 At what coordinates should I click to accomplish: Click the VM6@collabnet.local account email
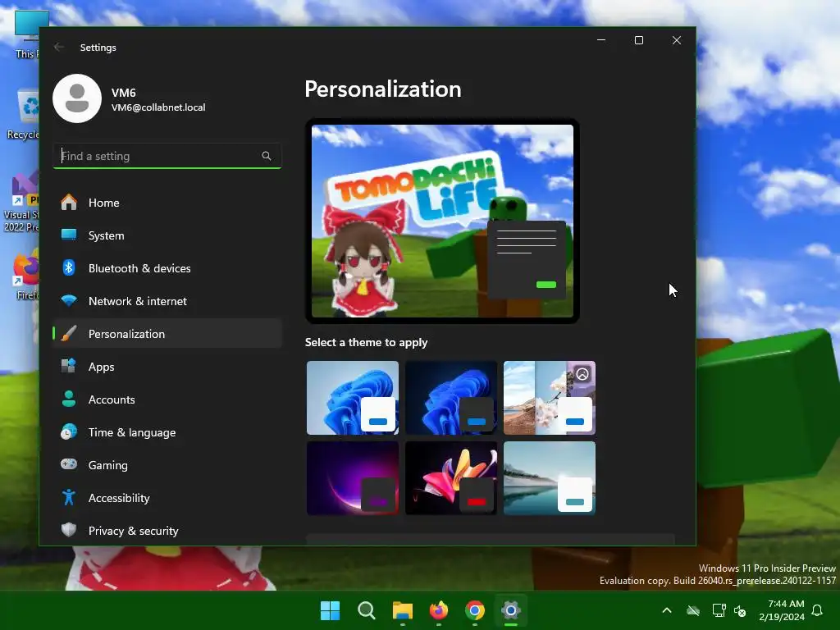click(158, 107)
